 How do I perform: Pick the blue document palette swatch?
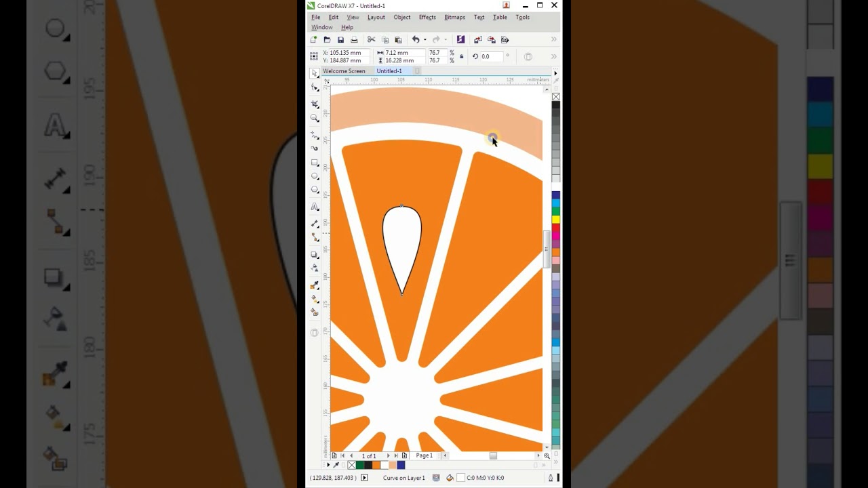coord(401,465)
